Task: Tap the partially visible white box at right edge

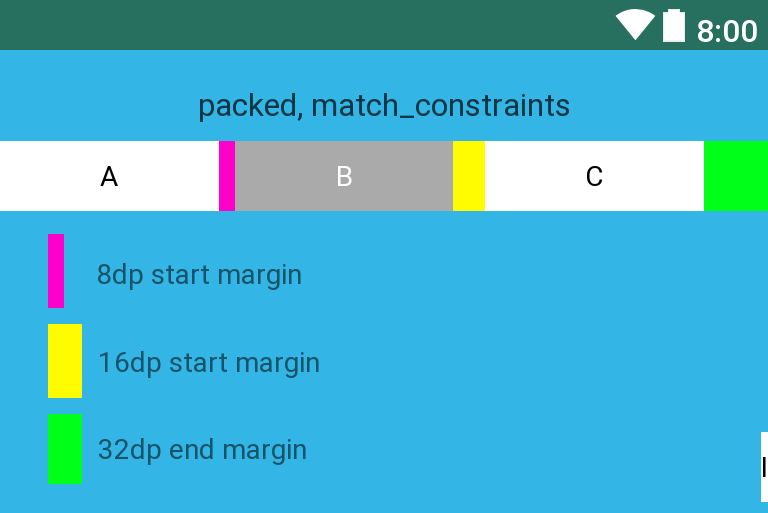Action: click(764, 467)
